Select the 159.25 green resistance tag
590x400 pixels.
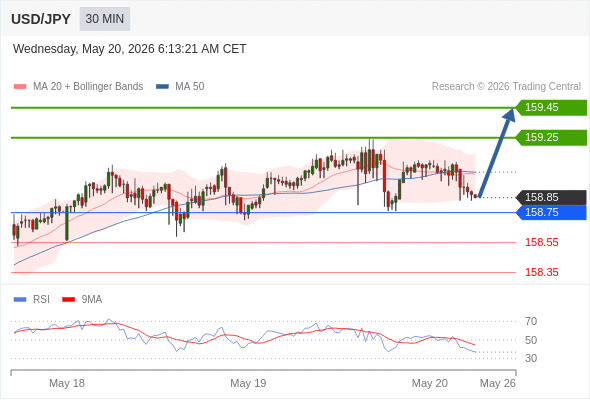551,137
